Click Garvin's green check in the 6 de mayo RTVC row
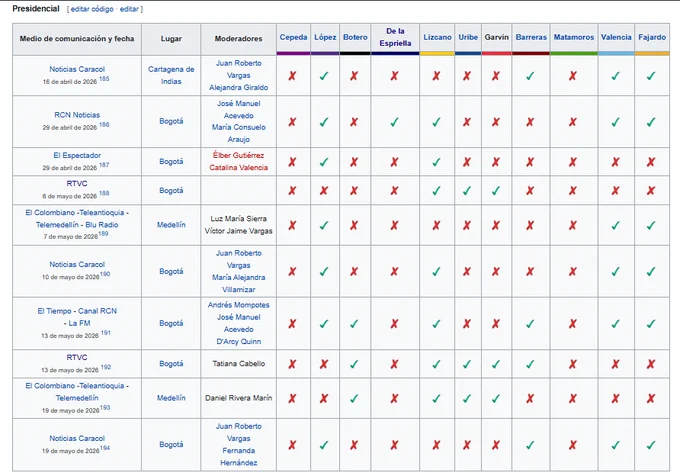Viewport: 680px width, 476px height. click(x=496, y=190)
